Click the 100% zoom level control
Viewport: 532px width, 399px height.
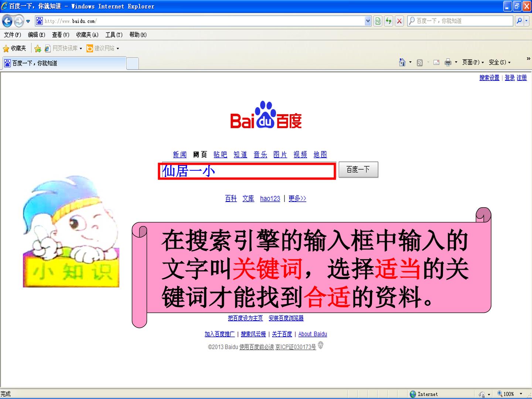point(510,394)
